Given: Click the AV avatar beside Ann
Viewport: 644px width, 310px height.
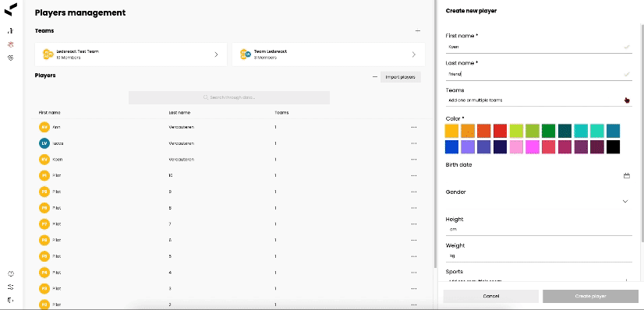Looking at the screenshot, I should 44,127.
